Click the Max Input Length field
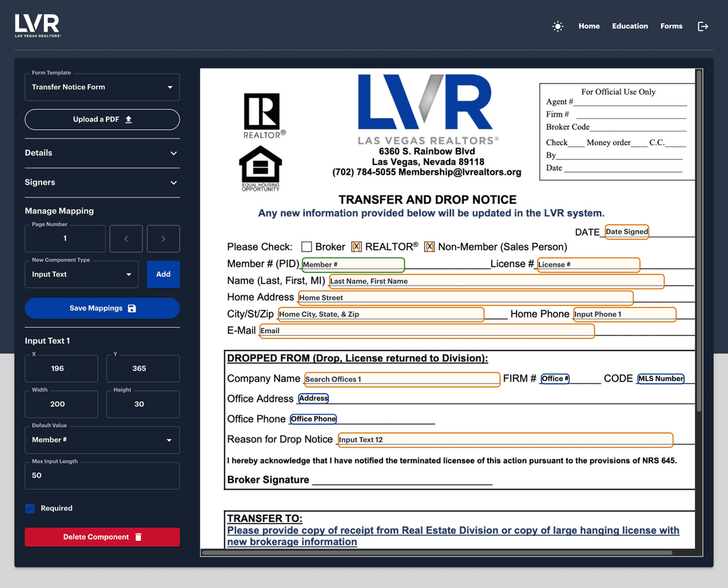The image size is (728, 588). pos(102,475)
